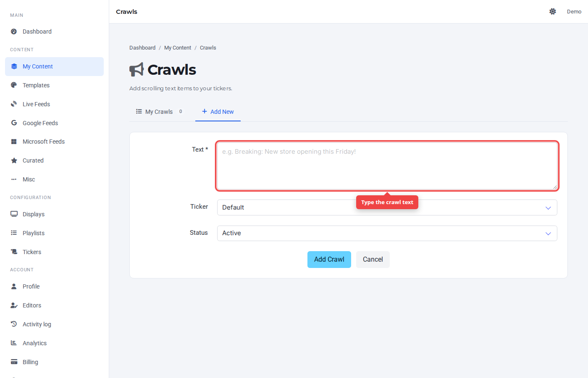Click the Playlists list icon
Screen dimensions: 588x378
[14, 233]
